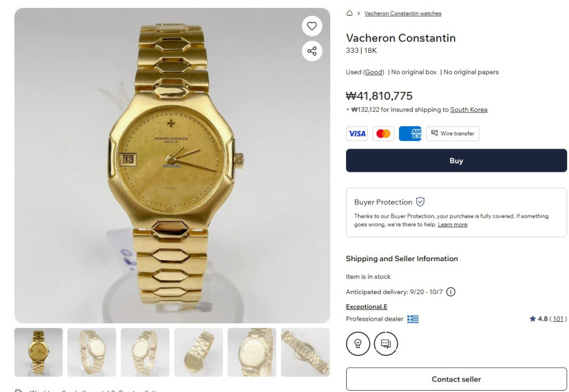This screenshot has width=569, height=392.
Task: View the 101 seller reviews
Action: [558, 319]
